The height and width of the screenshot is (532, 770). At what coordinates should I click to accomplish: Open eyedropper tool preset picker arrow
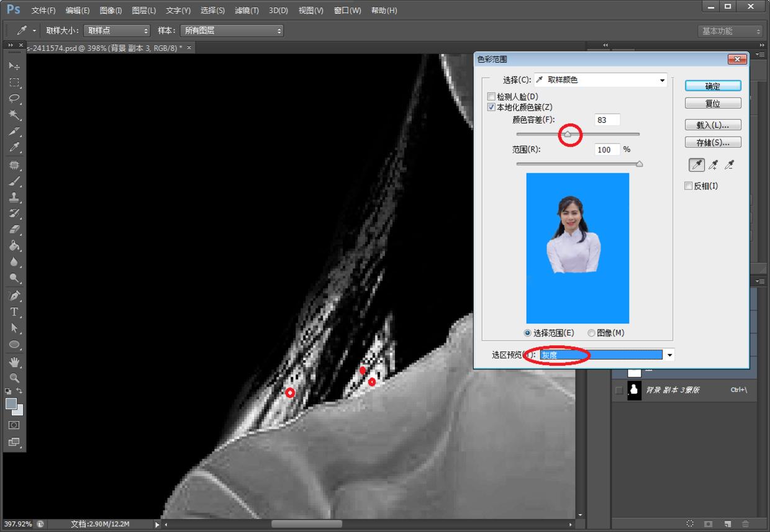34,30
